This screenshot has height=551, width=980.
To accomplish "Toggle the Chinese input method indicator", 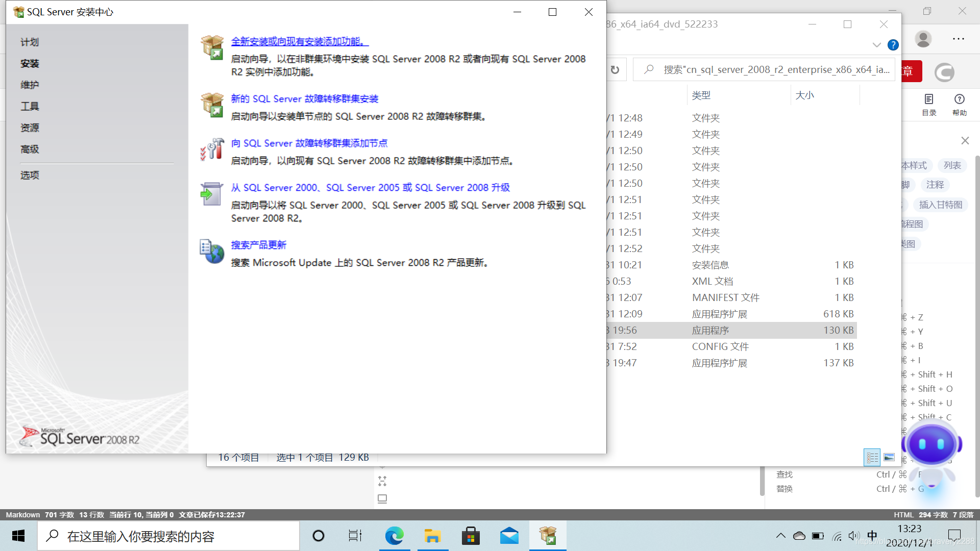I will point(872,536).
